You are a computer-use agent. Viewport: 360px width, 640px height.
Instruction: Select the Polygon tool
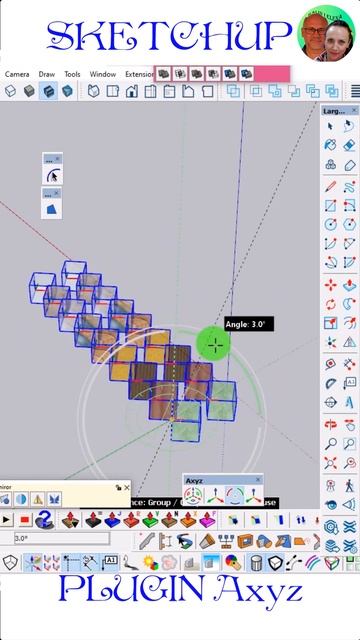[349, 224]
